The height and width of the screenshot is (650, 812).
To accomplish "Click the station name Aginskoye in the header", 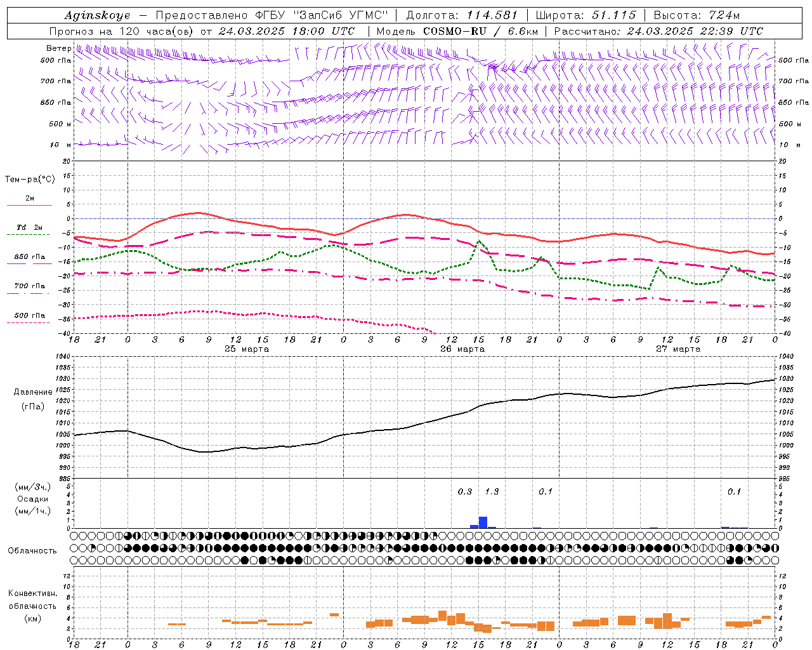I will tap(97, 15).
